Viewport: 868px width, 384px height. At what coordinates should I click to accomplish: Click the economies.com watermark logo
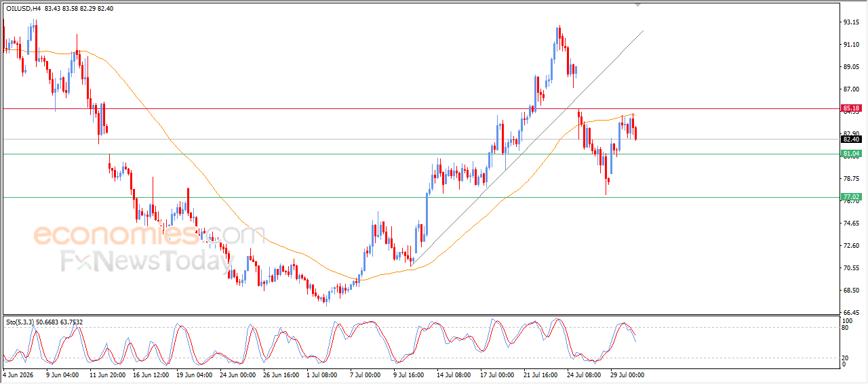[149, 235]
